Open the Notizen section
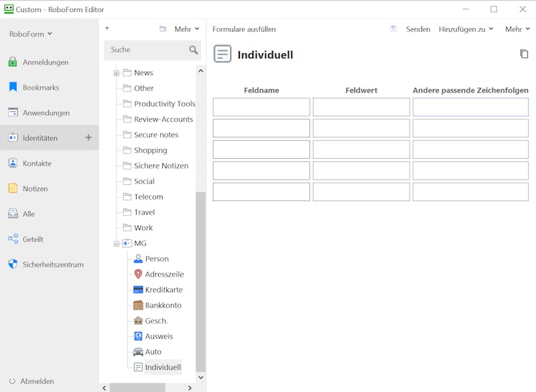The width and height of the screenshot is (536, 392). click(36, 189)
